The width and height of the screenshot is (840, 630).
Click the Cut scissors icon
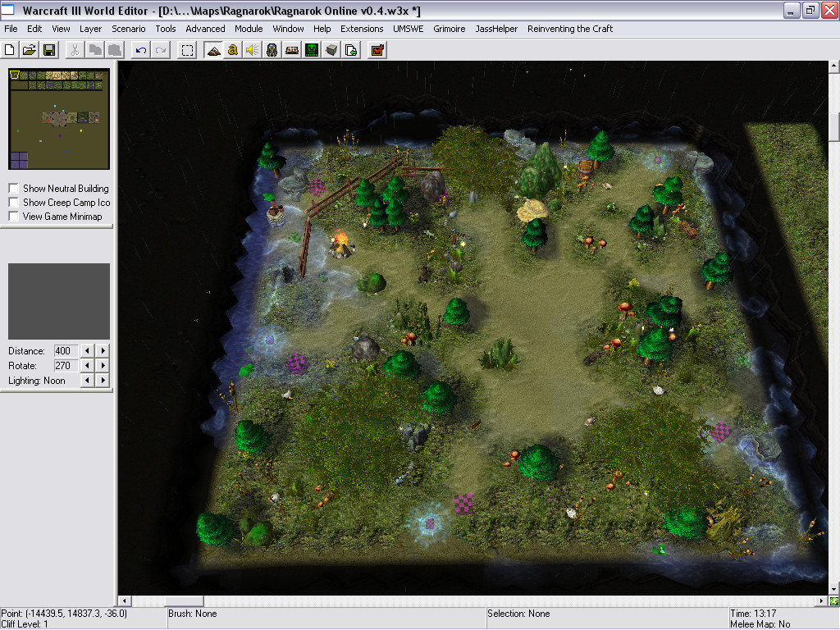(75, 50)
